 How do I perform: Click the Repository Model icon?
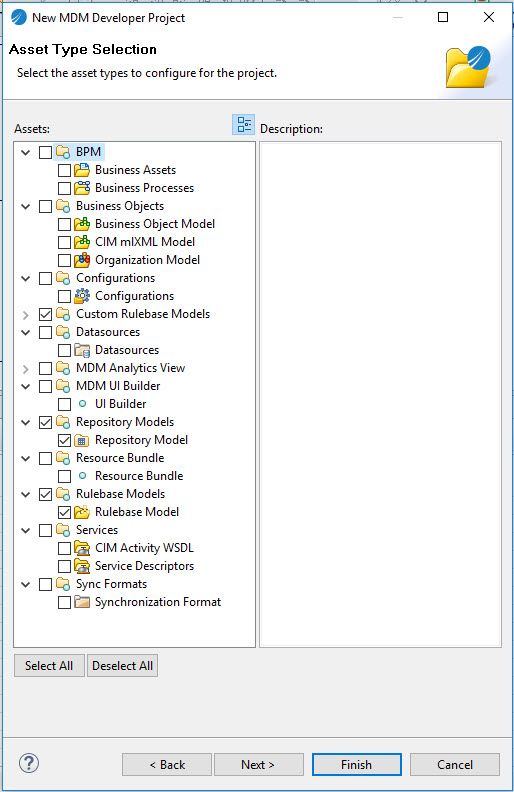pyautogui.click(x=82, y=440)
